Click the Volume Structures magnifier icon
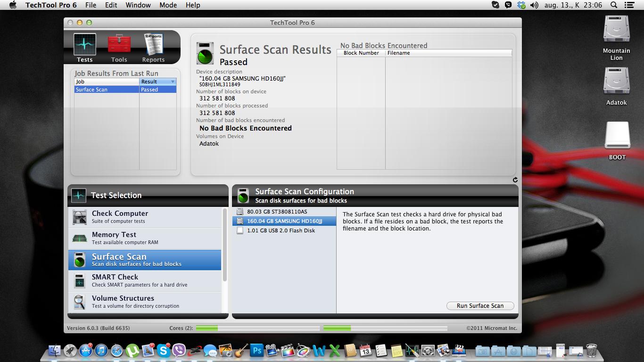The image size is (644, 362). pos(79,302)
